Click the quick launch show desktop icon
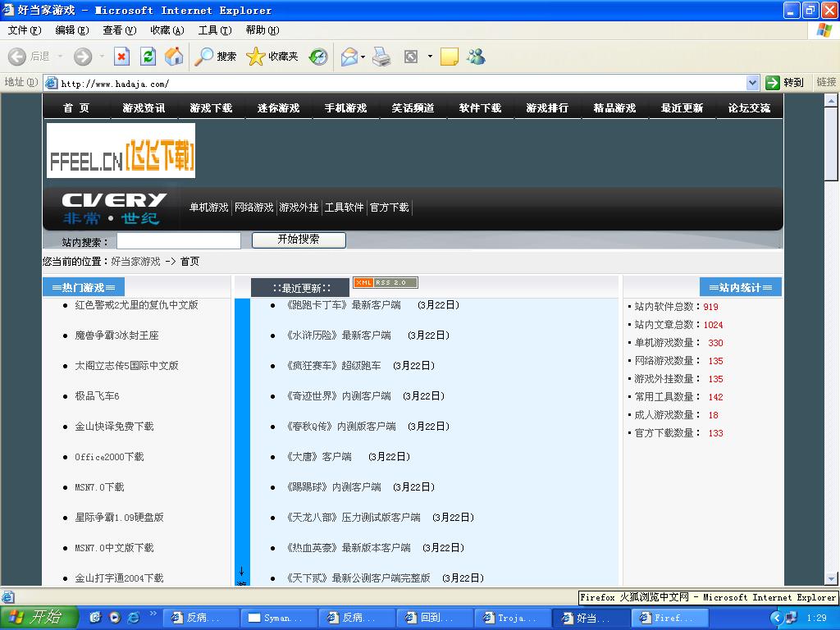This screenshot has height=630, width=840. 96,618
